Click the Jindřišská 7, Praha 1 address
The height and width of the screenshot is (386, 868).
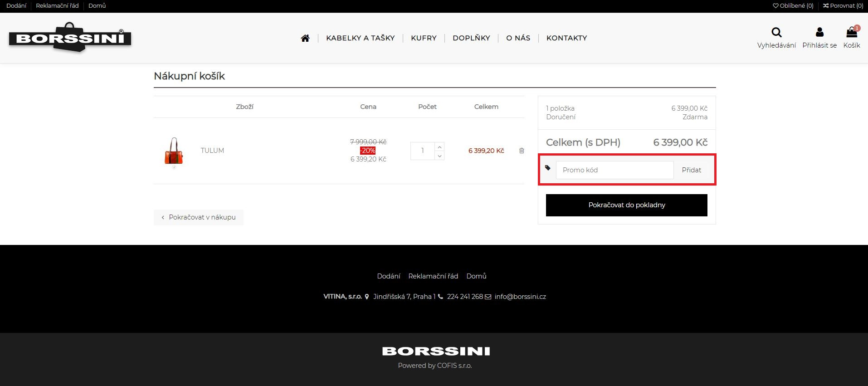click(404, 297)
